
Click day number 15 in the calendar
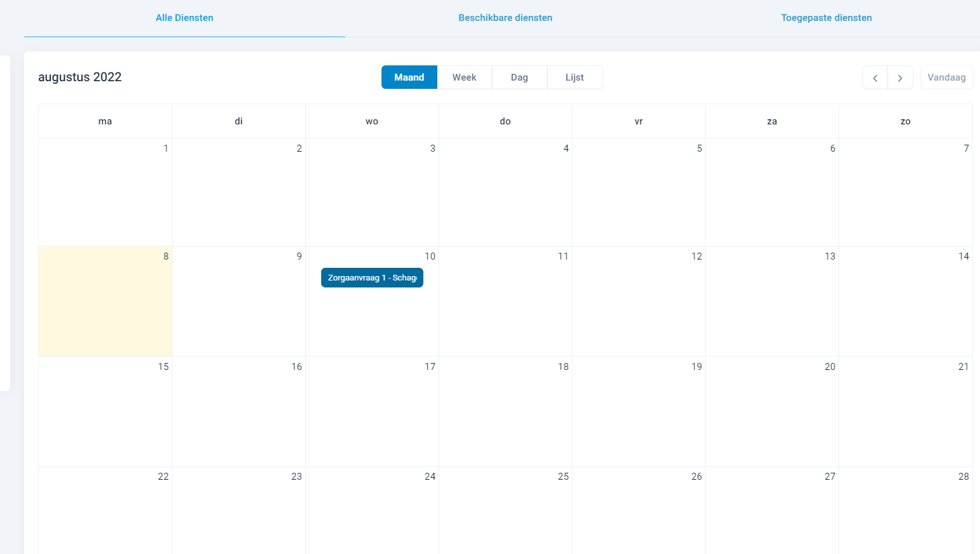pyautogui.click(x=164, y=367)
